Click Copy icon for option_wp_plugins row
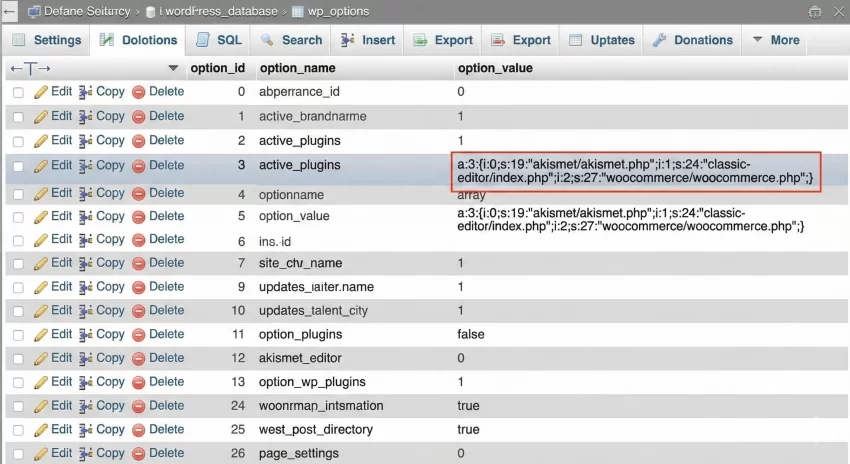This screenshot has width=850, height=464. click(x=86, y=383)
